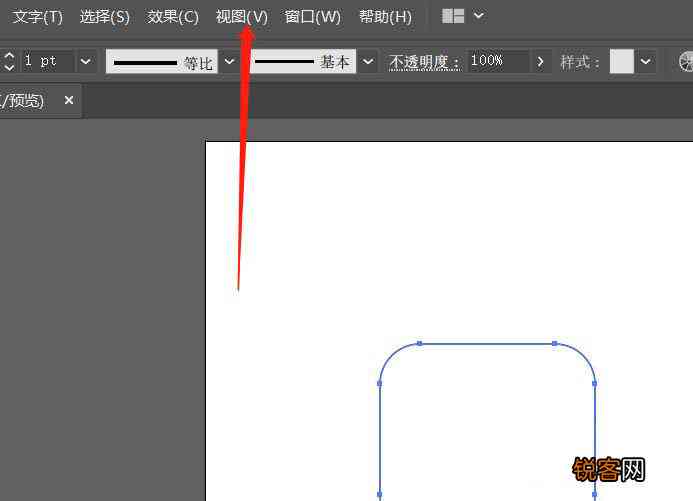
Task: Open the 选择(S) menu
Action: coord(105,17)
